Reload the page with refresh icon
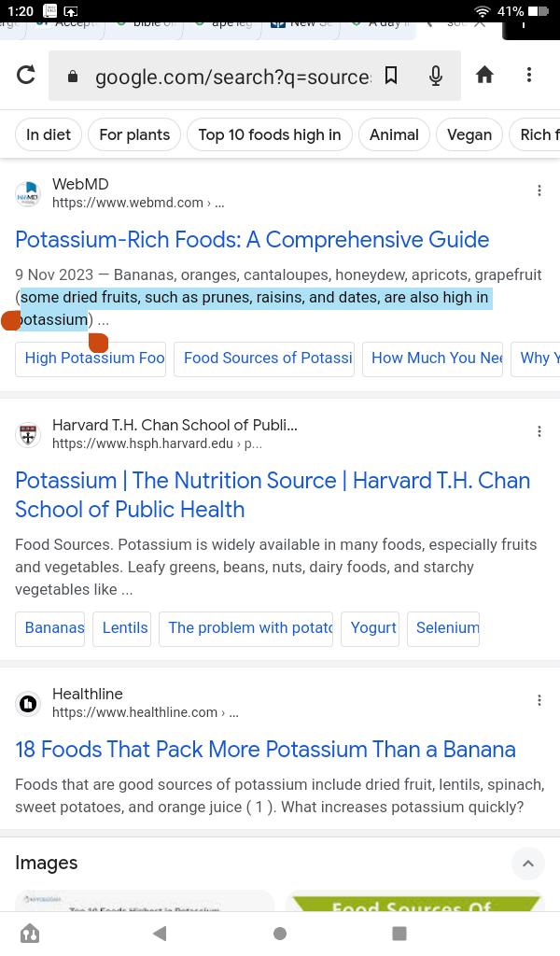Screen dimensions: 560x956 (26, 76)
